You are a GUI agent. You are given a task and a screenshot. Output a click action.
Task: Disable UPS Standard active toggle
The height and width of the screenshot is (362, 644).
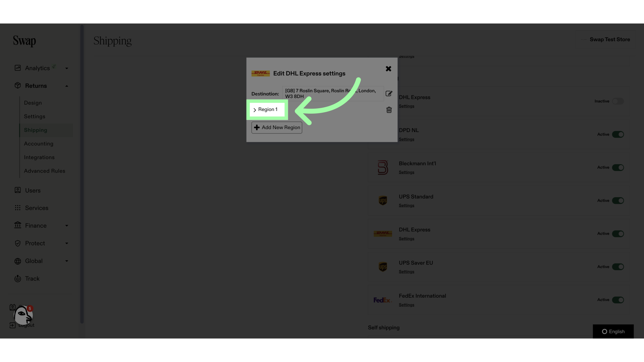click(618, 201)
